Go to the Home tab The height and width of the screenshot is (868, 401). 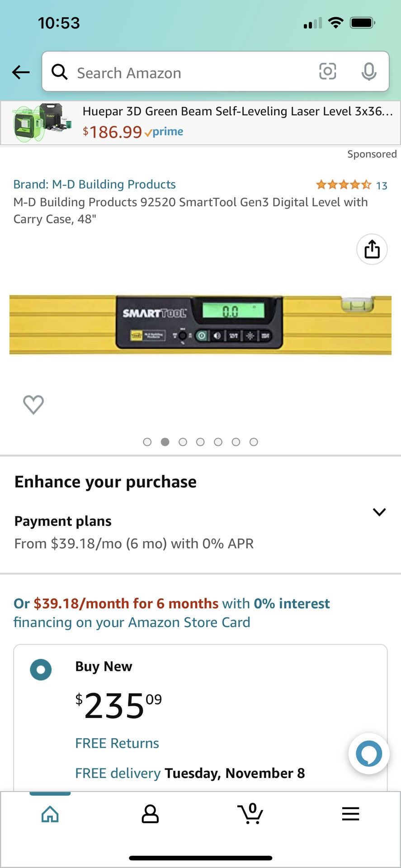[x=50, y=814]
